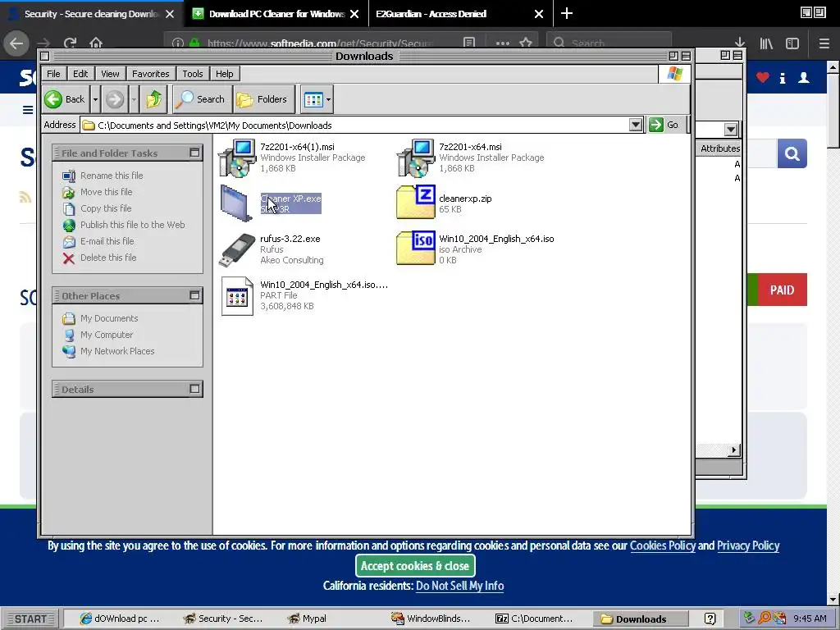
Task: Select the Cleaner XP.exe file icon
Action: [x=235, y=203]
